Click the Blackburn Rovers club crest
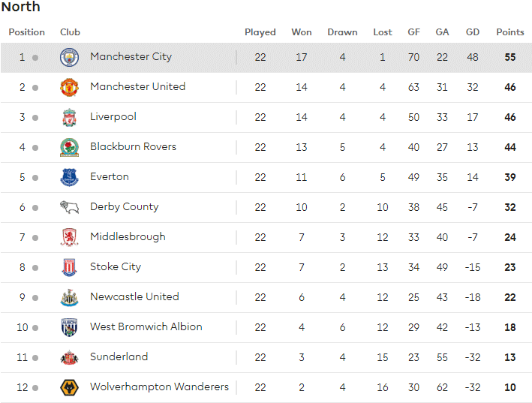Screen dimensions: 532x403 69,147
